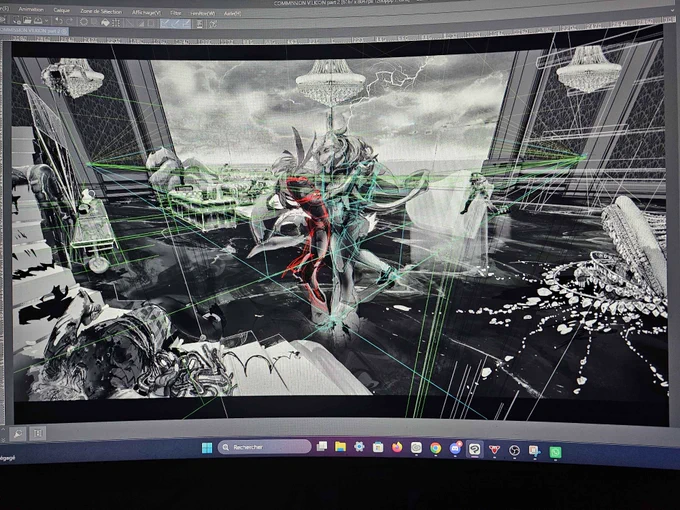Close the COMMISSION VILKON part 2 tab
680x510 pixels.
[64, 31]
